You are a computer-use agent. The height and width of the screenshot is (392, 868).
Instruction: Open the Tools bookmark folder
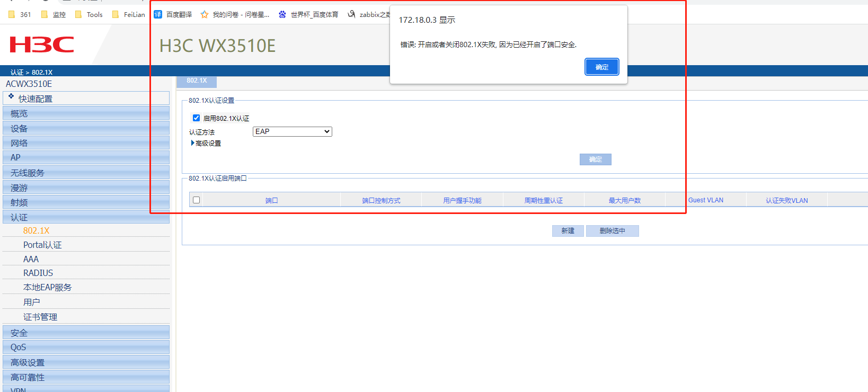(x=88, y=14)
